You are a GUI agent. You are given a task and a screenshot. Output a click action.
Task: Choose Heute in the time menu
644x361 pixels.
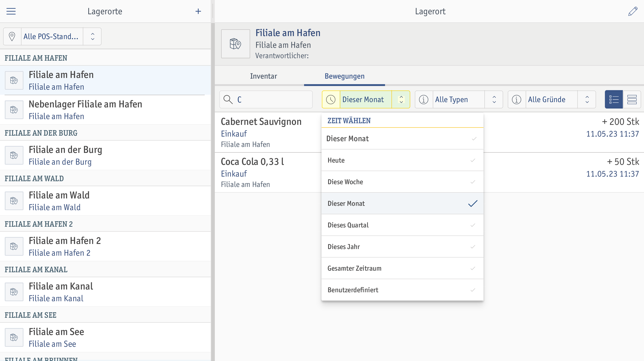click(x=402, y=160)
